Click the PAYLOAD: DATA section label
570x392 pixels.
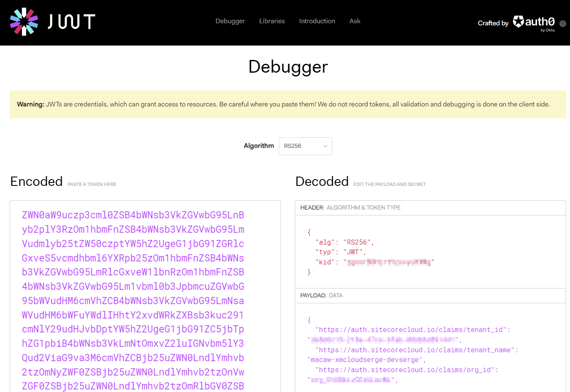321,296
